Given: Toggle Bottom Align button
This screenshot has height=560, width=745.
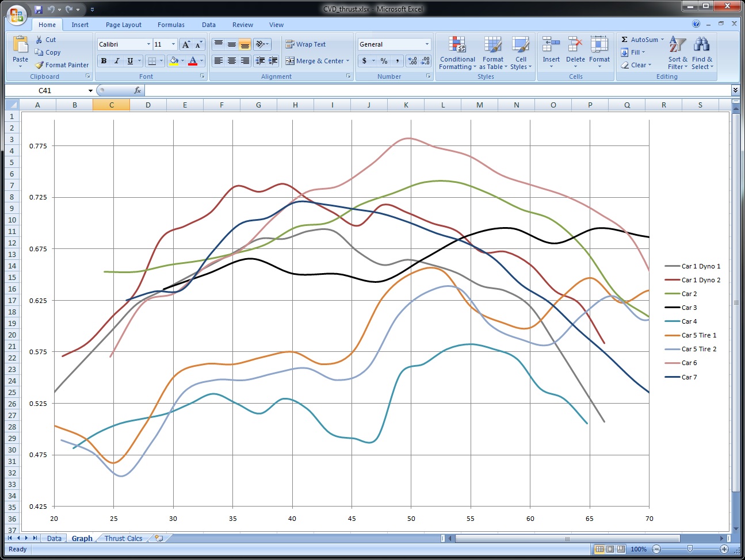Looking at the screenshot, I should pyautogui.click(x=244, y=44).
